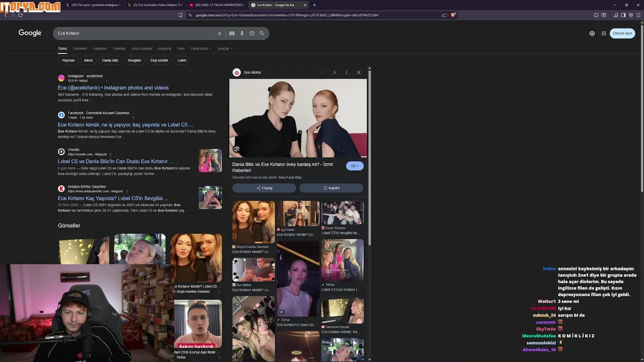The height and width of the screenshot is (362, 644).
Task: Search by image with the lens icon
Action: tap(252, 33)
